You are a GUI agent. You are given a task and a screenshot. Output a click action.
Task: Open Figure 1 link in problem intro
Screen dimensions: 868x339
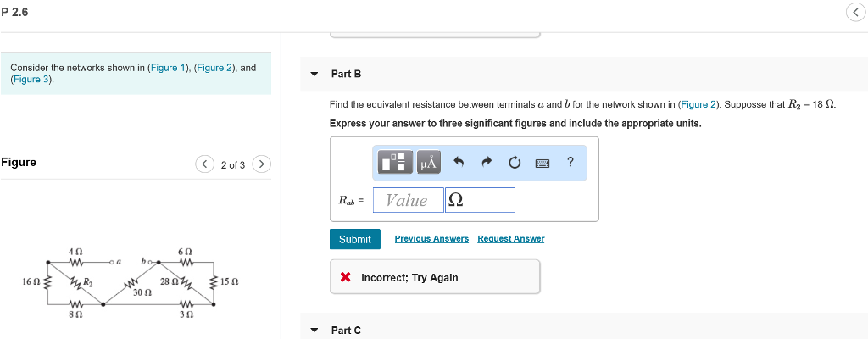(168, 68)
